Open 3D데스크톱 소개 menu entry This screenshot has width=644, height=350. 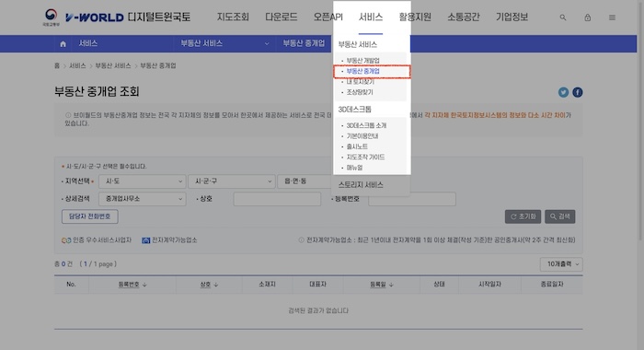[x=366, y=125]
